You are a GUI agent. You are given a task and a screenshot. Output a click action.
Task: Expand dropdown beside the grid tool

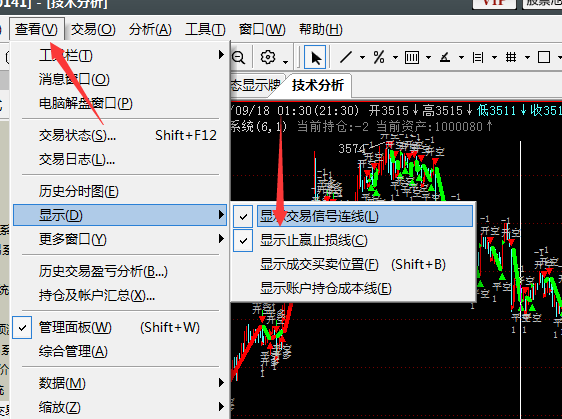(527, 57)
